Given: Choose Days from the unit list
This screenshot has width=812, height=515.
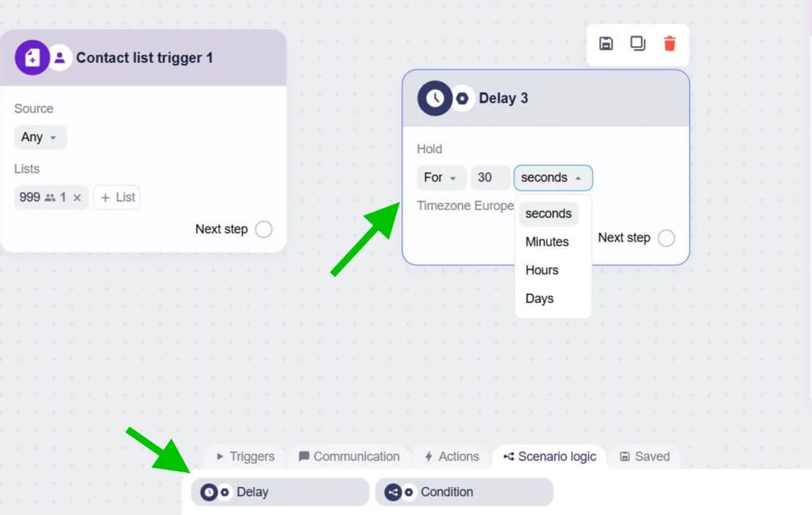Looking at the screenshot, I should 539,298.
